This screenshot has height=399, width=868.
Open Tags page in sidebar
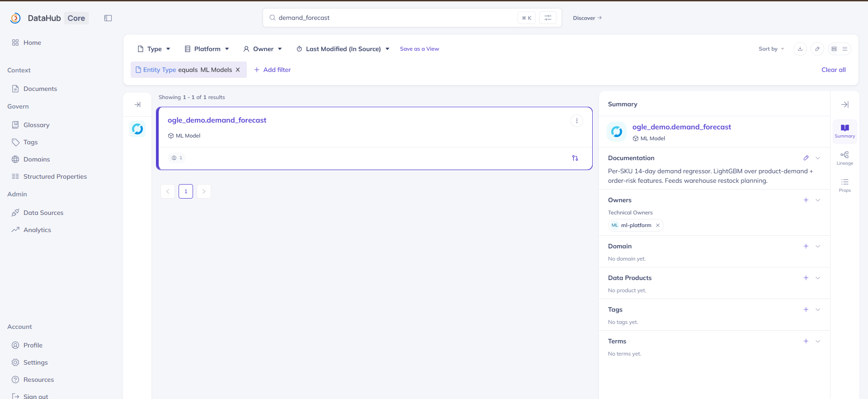point(30,142)
